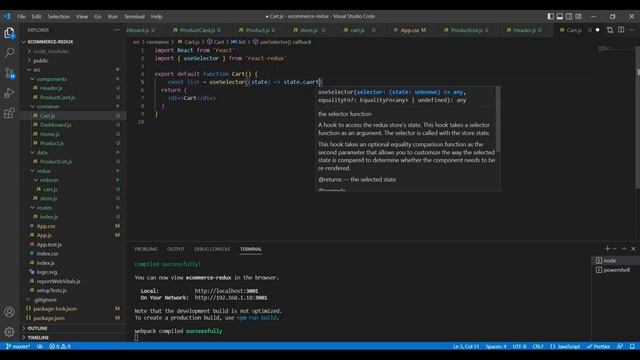
Task: Open the Search view in activity bar
Action: click(9, 53)
